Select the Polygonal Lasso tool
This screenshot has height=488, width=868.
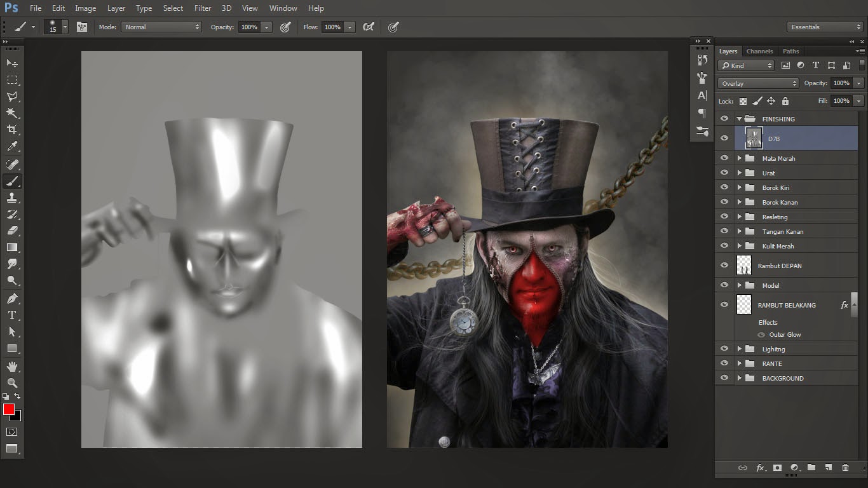tap(12, 97)
